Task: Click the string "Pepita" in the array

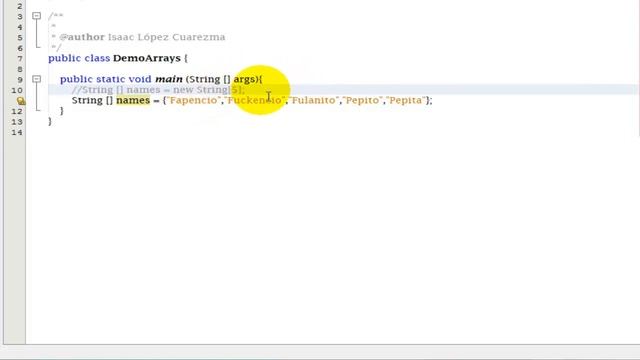Action: pyautogui.click(x=405, y=100)
